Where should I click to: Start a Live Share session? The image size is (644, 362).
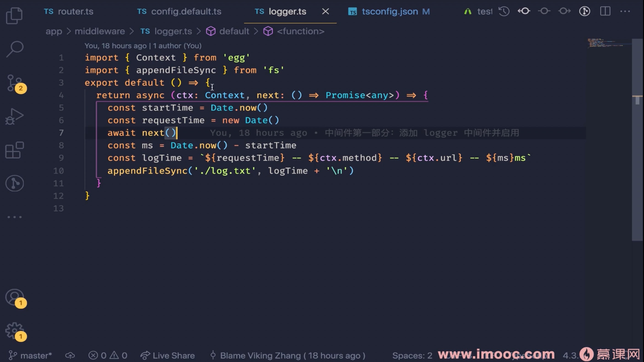(168, 356)
